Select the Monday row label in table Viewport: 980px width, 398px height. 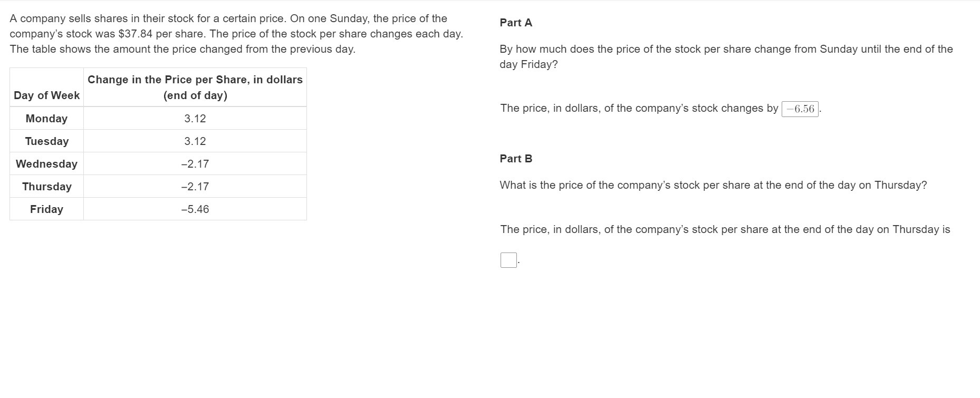[46, 119]
